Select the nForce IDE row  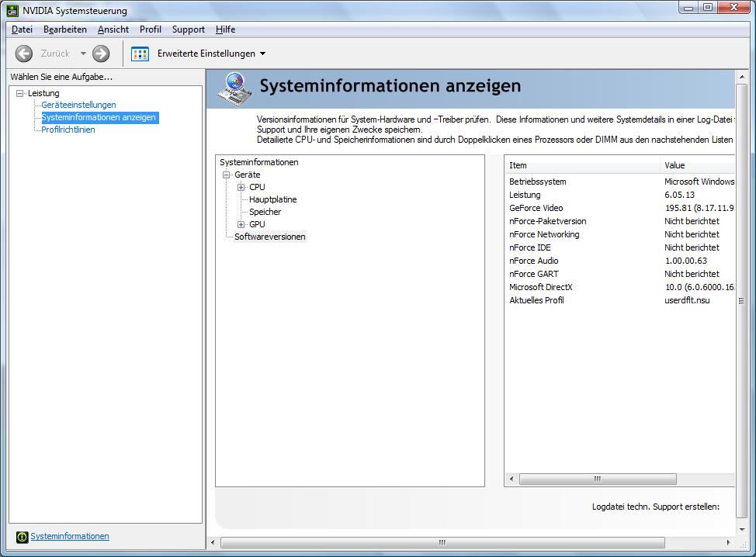pos(620,247)
